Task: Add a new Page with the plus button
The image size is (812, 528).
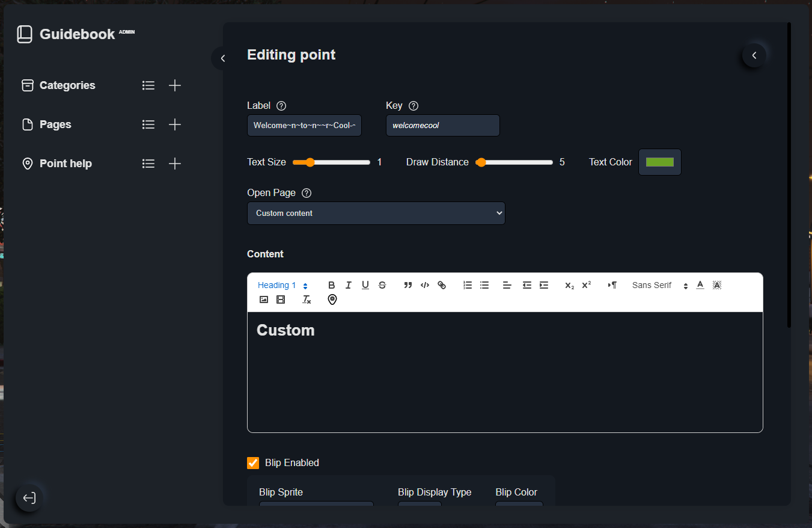Action: coord(175,124)
